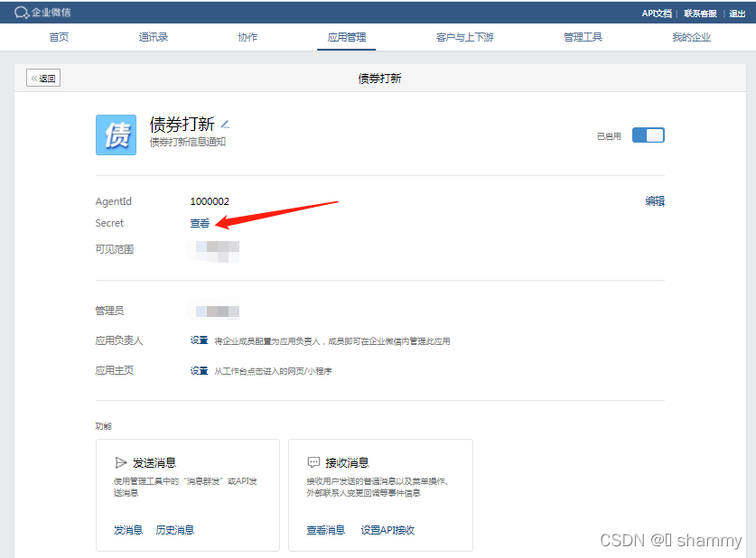This screenshot has height=558, width=756.
Task: Click the 债 app icon thumbnail
Action: pyautogui.click(x=116, y=135)
